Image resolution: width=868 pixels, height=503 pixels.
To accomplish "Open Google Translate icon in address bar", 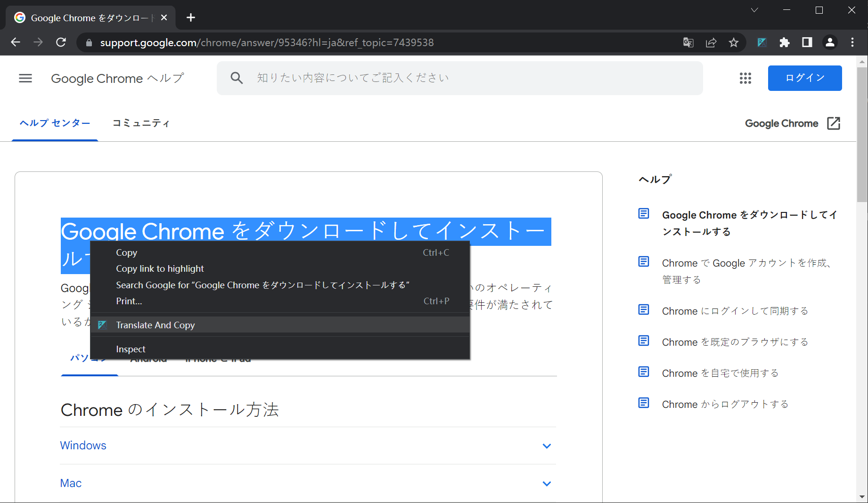I will point(688,42).
